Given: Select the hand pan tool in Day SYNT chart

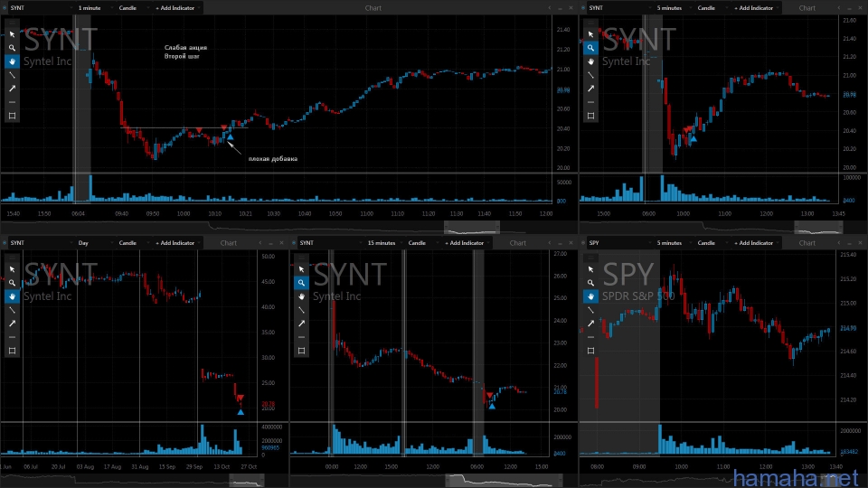Looking at the screenshot, I should coord(12,296).
